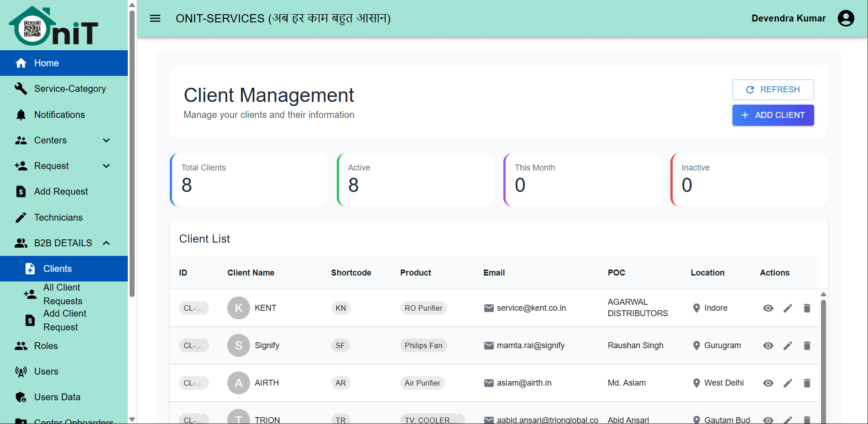The height and width of the screenshot is (424, 868).
Task: Click the mamta.rai@signify email
Action: [x=531, y=345]
